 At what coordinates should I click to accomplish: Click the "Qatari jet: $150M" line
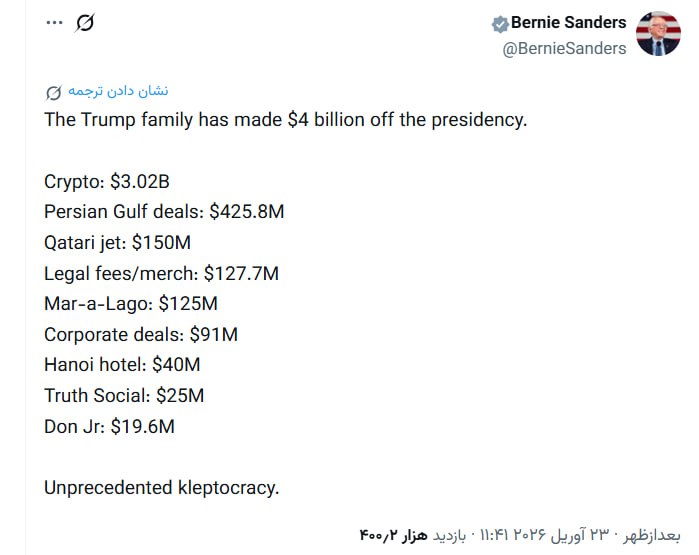click(x=117, y=242)
